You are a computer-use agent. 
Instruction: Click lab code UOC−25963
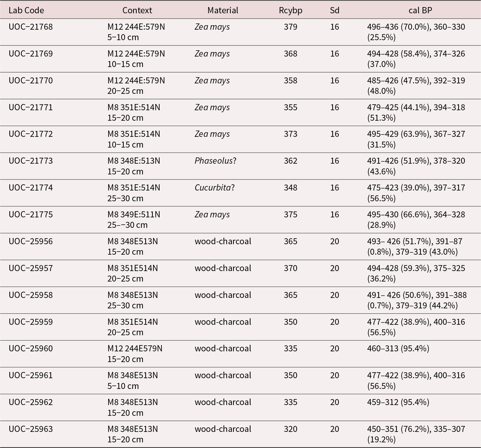point(31,429)
